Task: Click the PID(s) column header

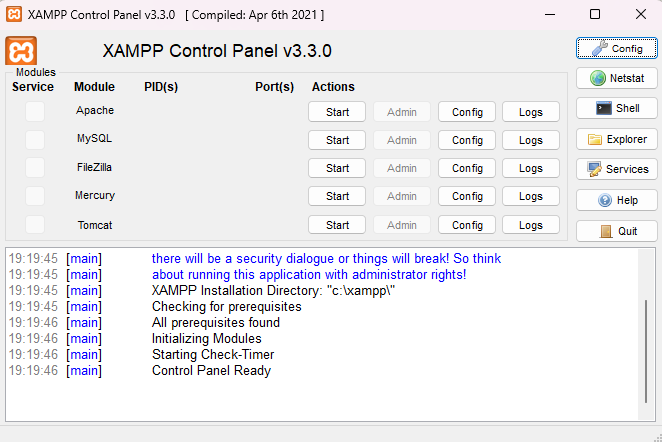Action: tap(161, 87)
